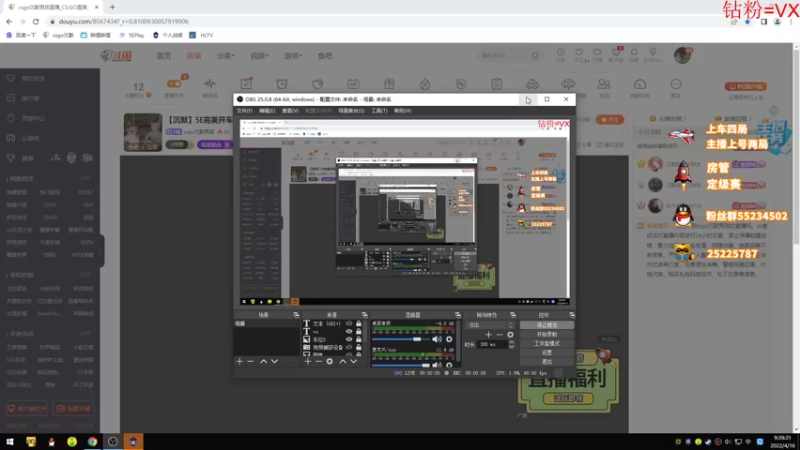This screenshot has height=450, width=800.
Task: Remove the selected source in OBS Sources panel
Action: pyautogui.click(x=318, y=361)
